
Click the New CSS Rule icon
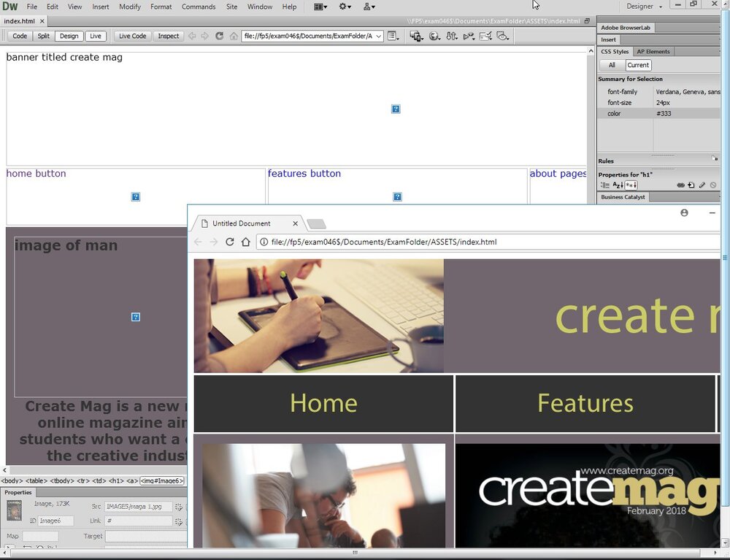(691, 185)
